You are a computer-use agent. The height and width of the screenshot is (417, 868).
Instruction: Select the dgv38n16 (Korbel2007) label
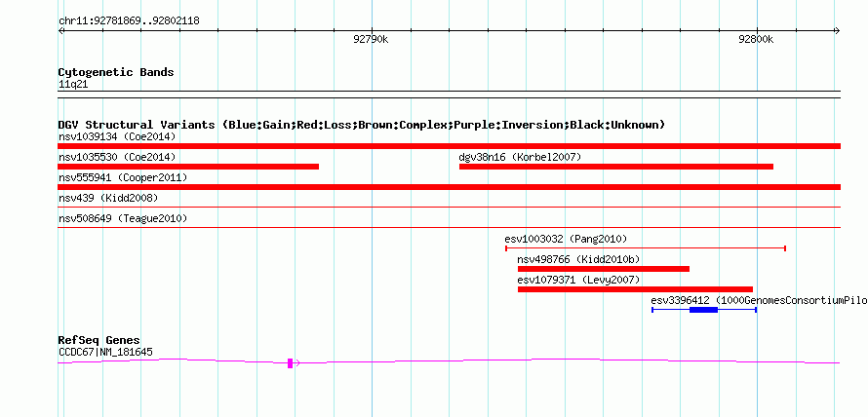[520, 158]
